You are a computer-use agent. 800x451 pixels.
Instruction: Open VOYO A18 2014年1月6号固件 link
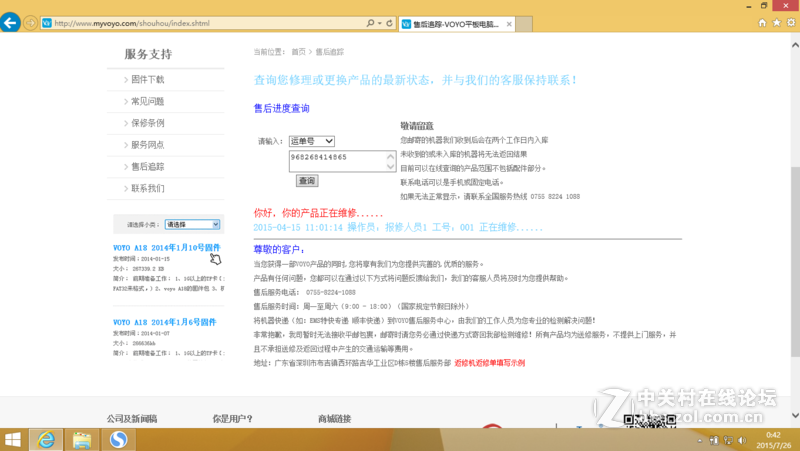click(165, 322)
